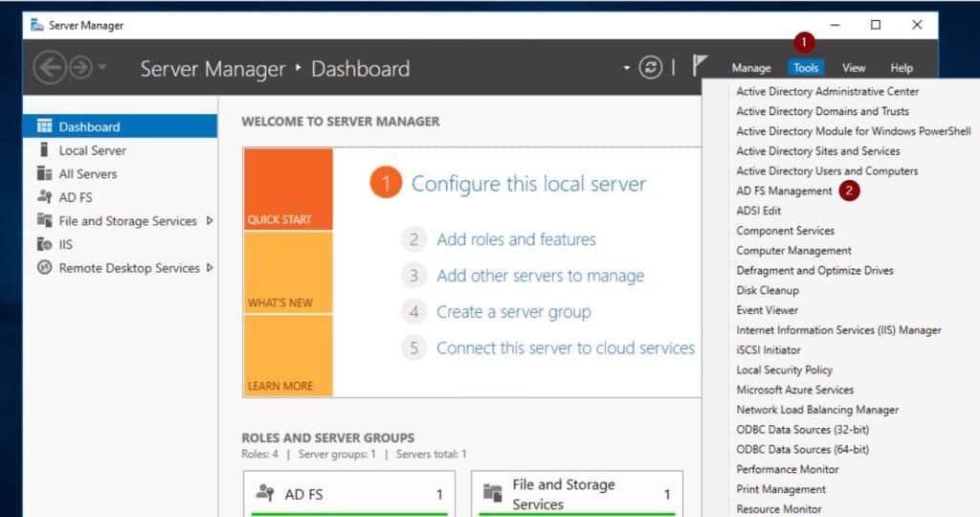Viewport: 980px width, 517px height.
Task: Open the View menu
Action: click(853, 68)
